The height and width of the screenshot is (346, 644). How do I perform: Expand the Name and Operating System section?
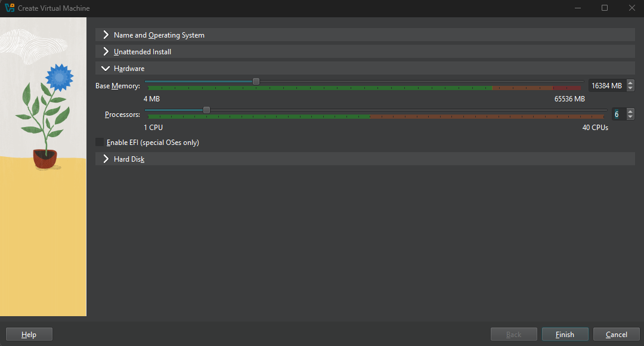coord(106,35)
